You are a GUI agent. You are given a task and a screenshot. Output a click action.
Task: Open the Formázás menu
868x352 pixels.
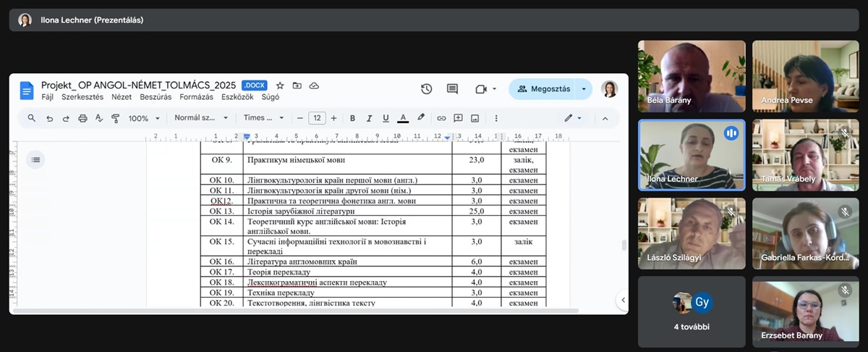click(x=196, y=97)
